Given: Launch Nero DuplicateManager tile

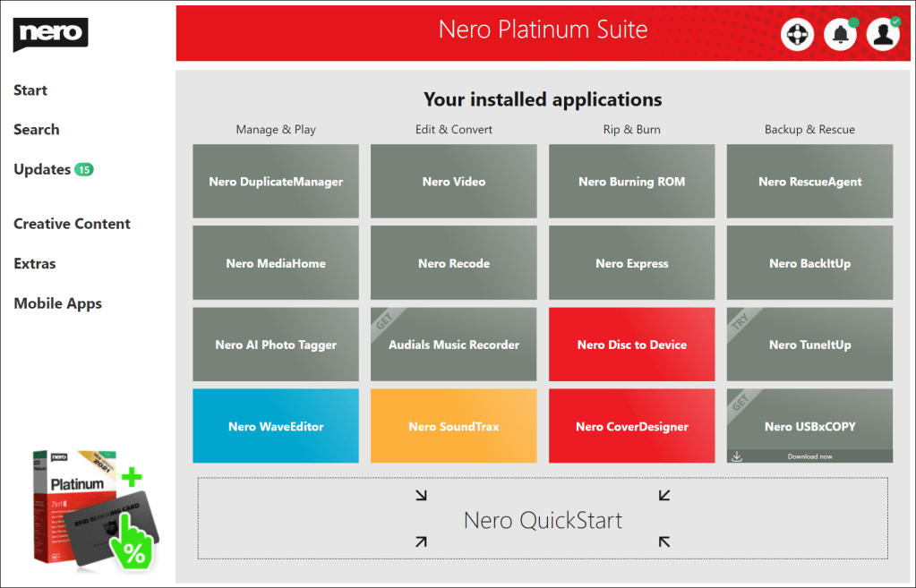Looking at the screenshot, I should [x=276, y=182].
